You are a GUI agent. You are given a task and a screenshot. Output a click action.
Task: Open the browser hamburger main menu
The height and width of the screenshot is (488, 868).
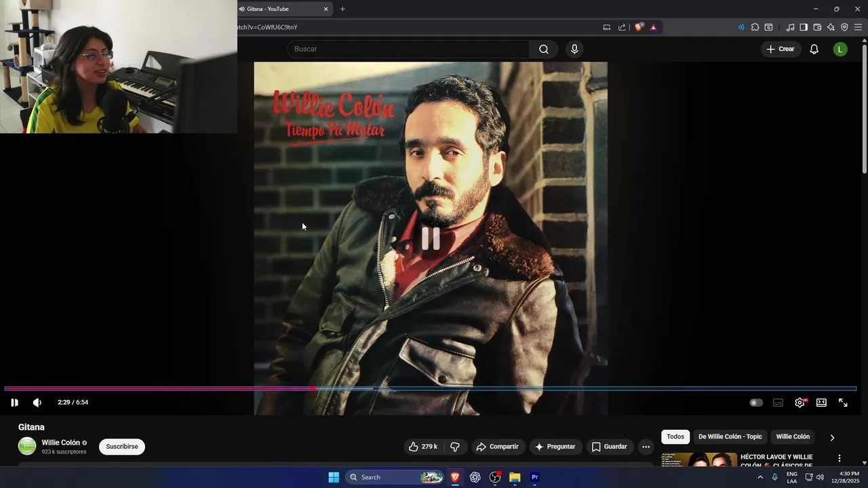(x=858, y=27)
